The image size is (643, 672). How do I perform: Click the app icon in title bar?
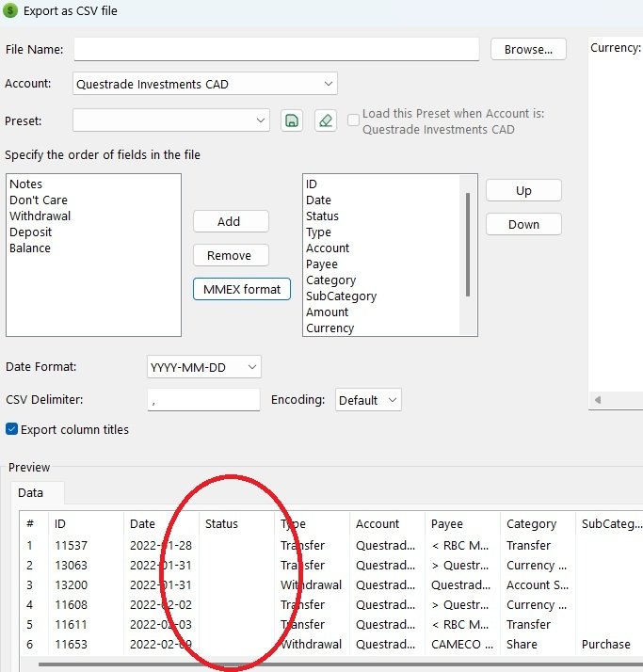click(x=10, y=10)
